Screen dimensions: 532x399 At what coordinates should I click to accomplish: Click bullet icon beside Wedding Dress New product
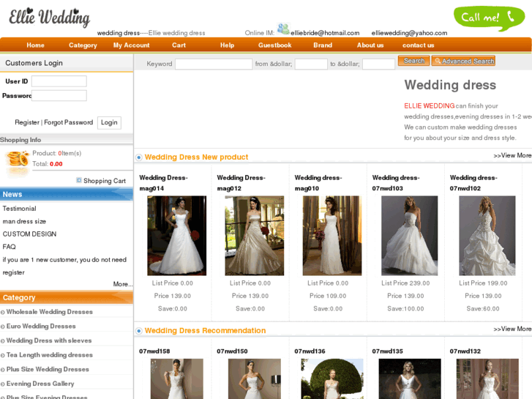pyautogui.click(x=139, y=157)
